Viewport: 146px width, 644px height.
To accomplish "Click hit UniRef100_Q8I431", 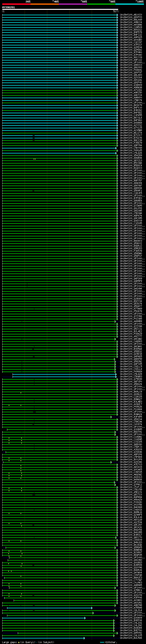I will click(x=131, y=527).
